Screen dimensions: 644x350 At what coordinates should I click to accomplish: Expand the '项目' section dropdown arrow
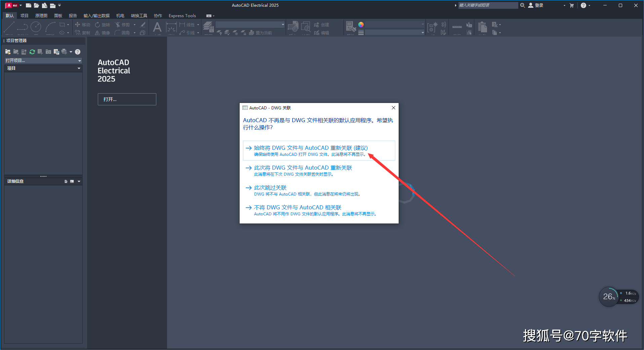click(x=79, y=68)
